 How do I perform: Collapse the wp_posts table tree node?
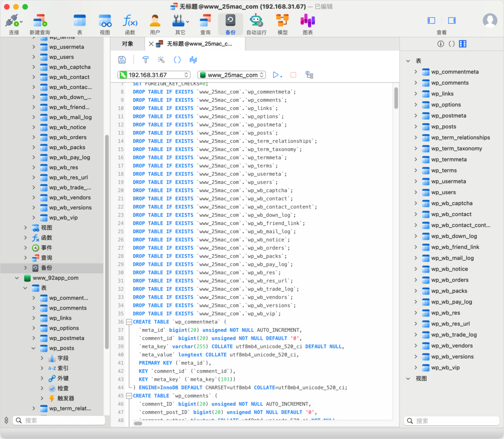pos(34,348)
